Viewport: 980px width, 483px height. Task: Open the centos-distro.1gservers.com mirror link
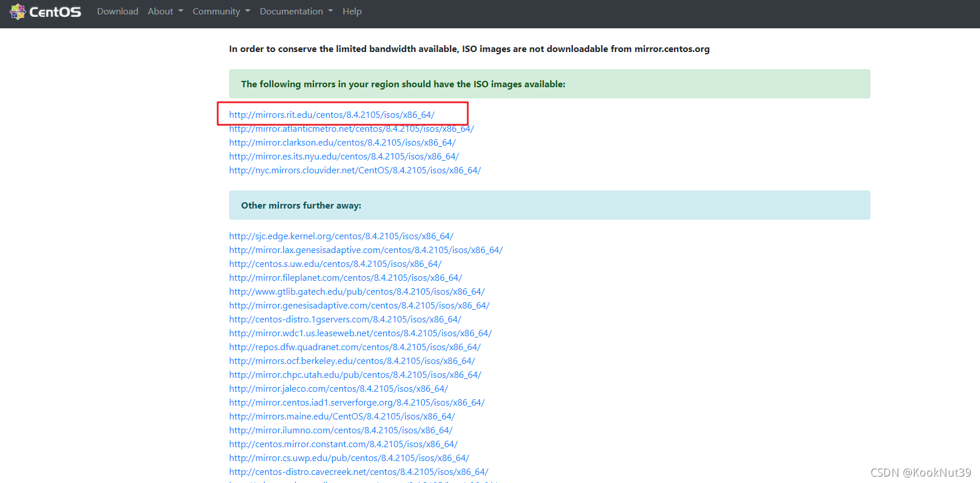345,319
